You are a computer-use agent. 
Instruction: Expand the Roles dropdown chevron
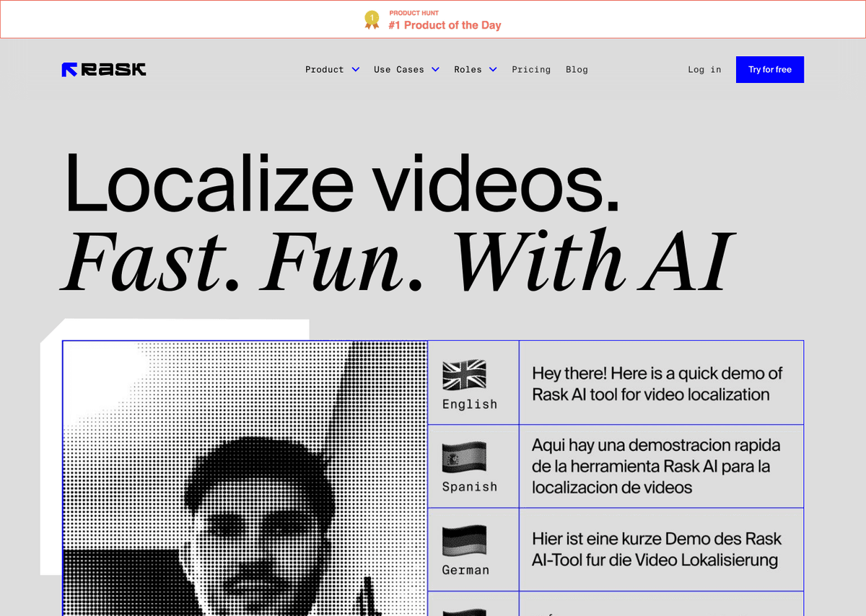tap(493, 69)
